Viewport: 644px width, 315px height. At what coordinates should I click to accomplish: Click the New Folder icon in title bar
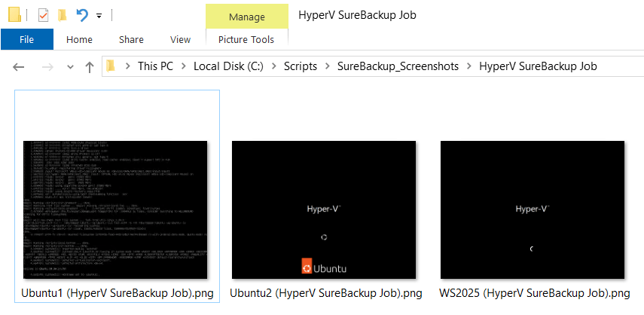tap(63, 15)
